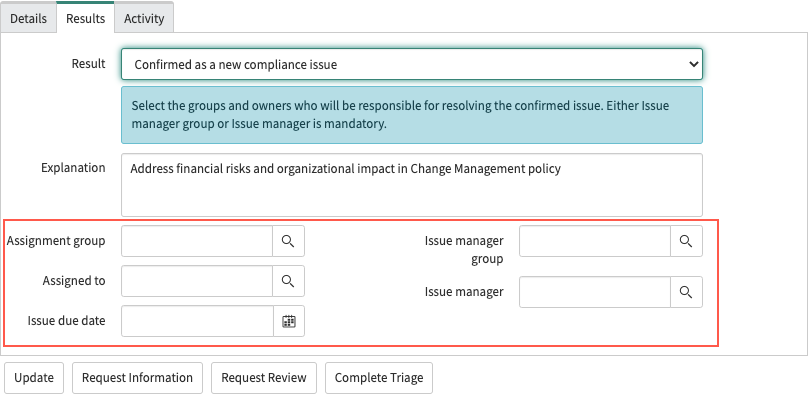This screenshot has width=812, height=398.
Task: Focus the Issue manager input field
Action: click(595, 292)
